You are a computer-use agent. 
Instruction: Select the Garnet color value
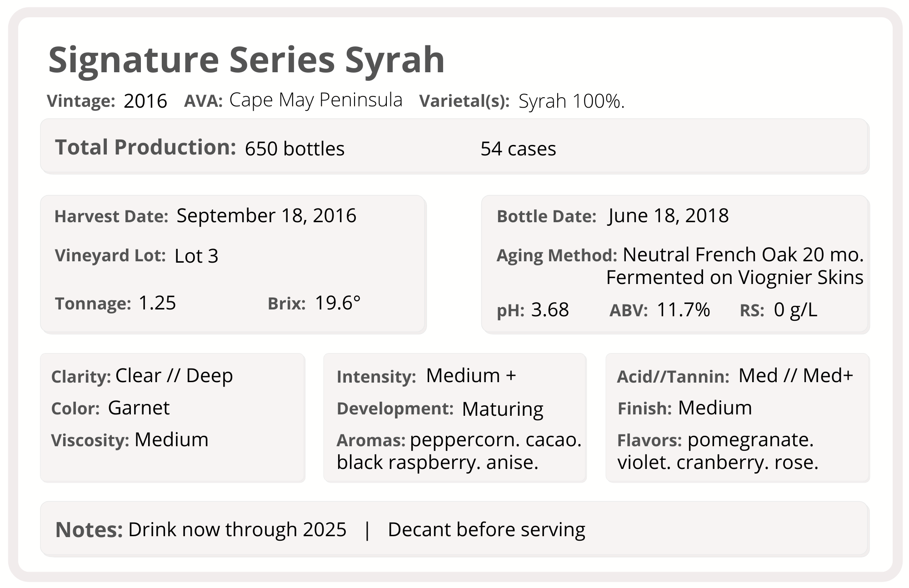tap(139, 408)
